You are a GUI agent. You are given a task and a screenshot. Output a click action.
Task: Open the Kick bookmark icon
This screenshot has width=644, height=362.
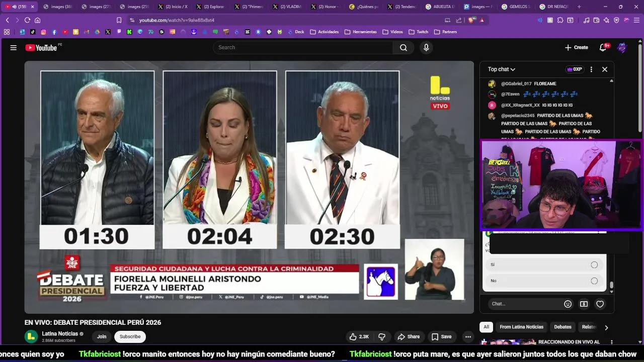(129, 32)
